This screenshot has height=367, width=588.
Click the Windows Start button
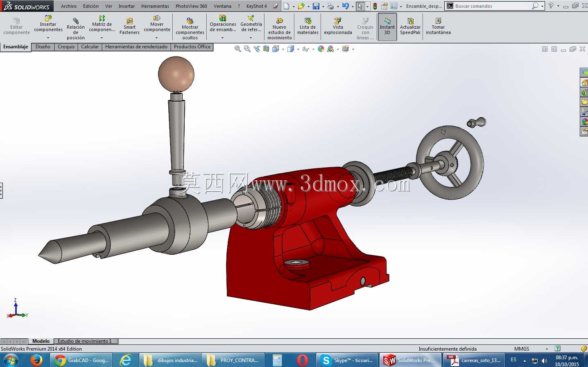click(11, 360)
